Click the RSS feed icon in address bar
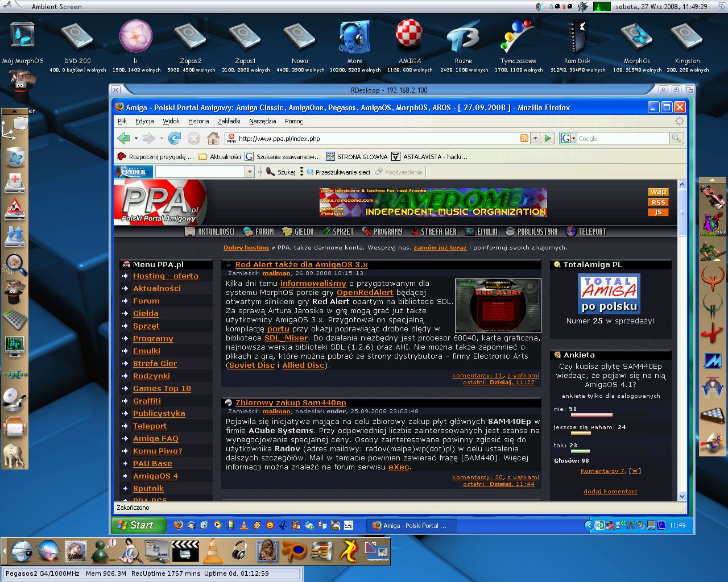This screenshot has height=582, width=728. [x=524, y=138]
